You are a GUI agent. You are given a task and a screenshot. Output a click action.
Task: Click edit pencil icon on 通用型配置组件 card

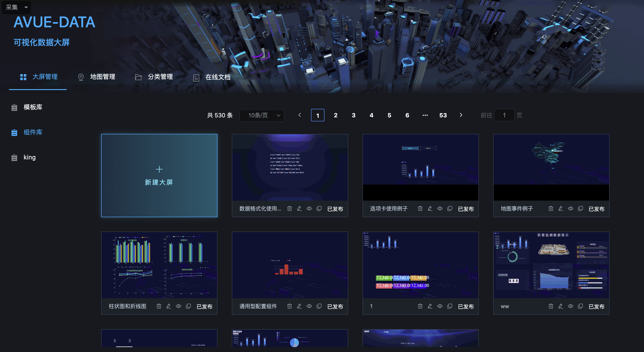(x=299, y=306)
